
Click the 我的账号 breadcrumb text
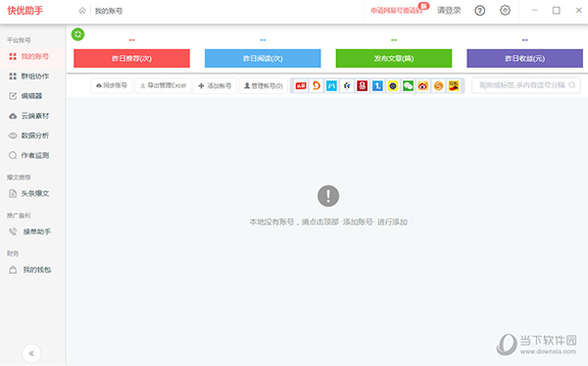[x=109, y=11]
